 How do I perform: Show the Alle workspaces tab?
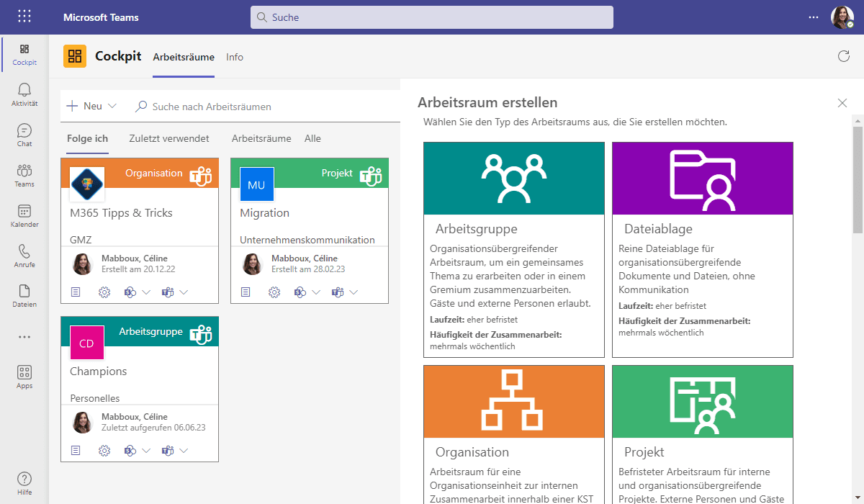click(312, 138)
